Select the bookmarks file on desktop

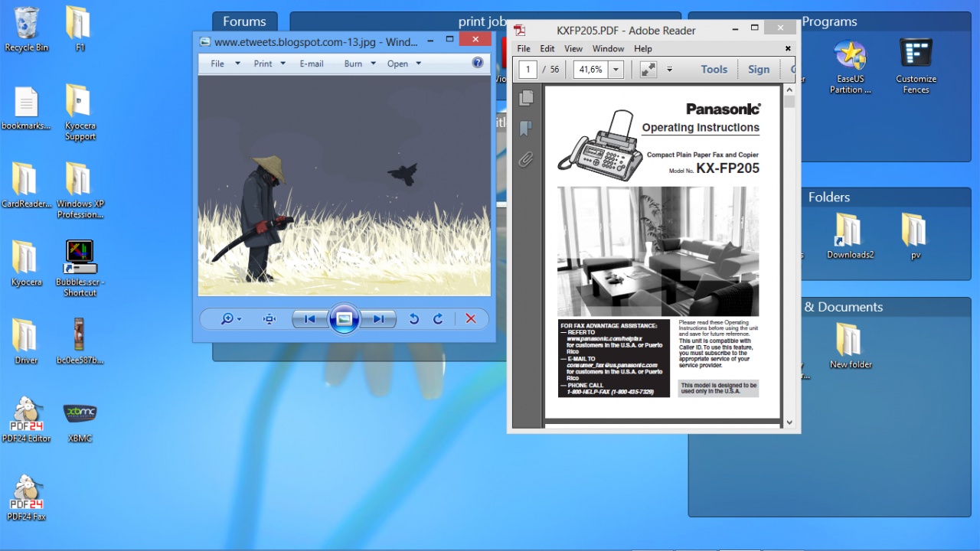pos(26,108)
